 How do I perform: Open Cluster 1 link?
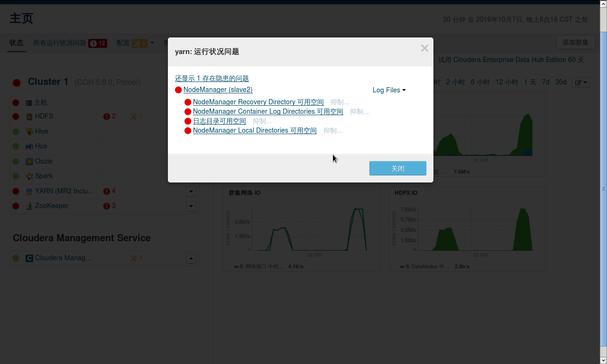click(x=48, y=82)
